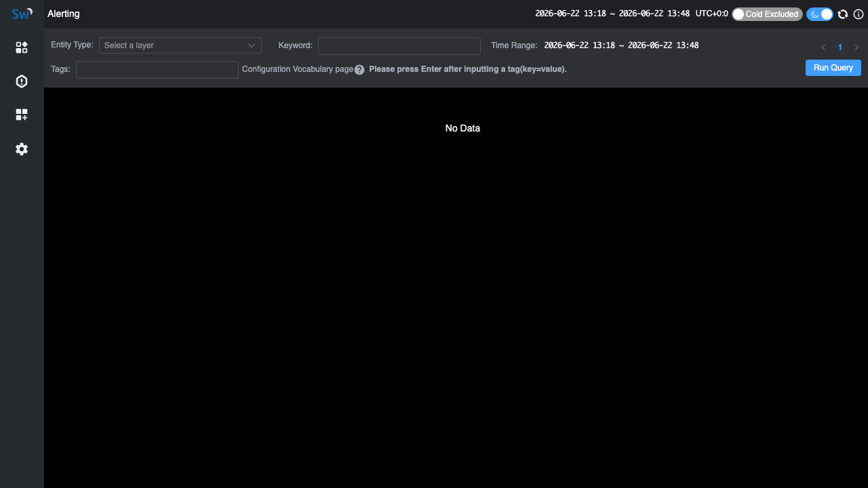Click the info circle icon
The height and width of the screenshot is (488, 868).
click(x=859, y=14)
